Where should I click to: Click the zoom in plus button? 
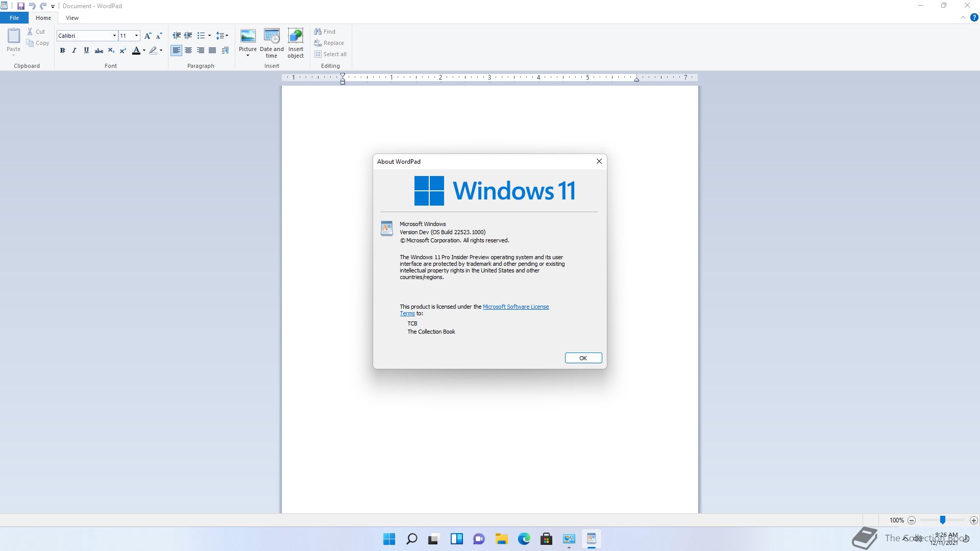(x=974, y=520)
